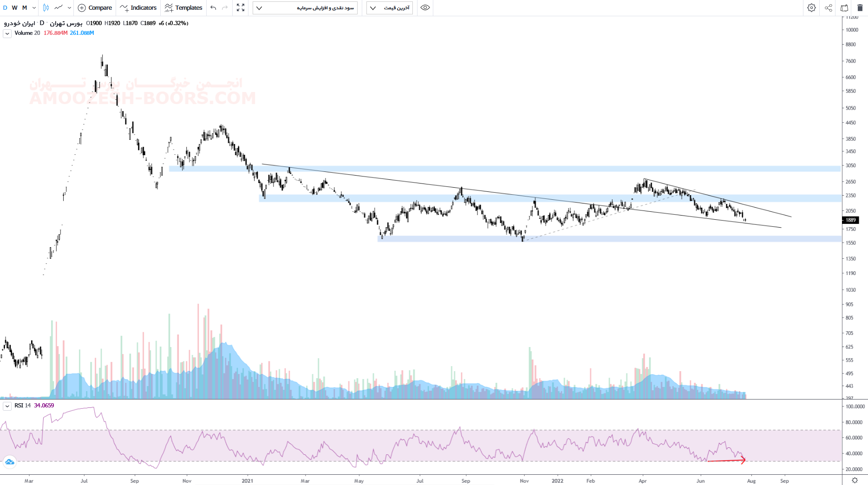The width and height of the screenshot is (868, 485).
Task: Open the Indicators menu
Action: click(x=138, y=7)
